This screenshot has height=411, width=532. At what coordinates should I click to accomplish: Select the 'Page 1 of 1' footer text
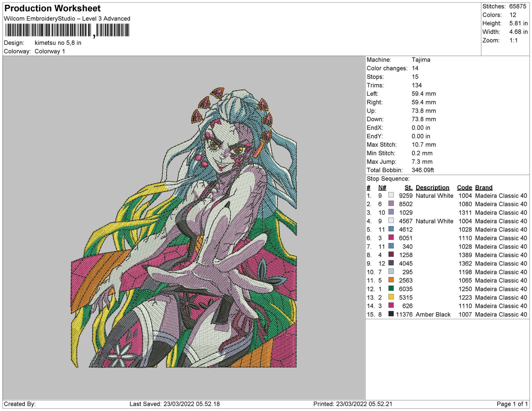512,404
